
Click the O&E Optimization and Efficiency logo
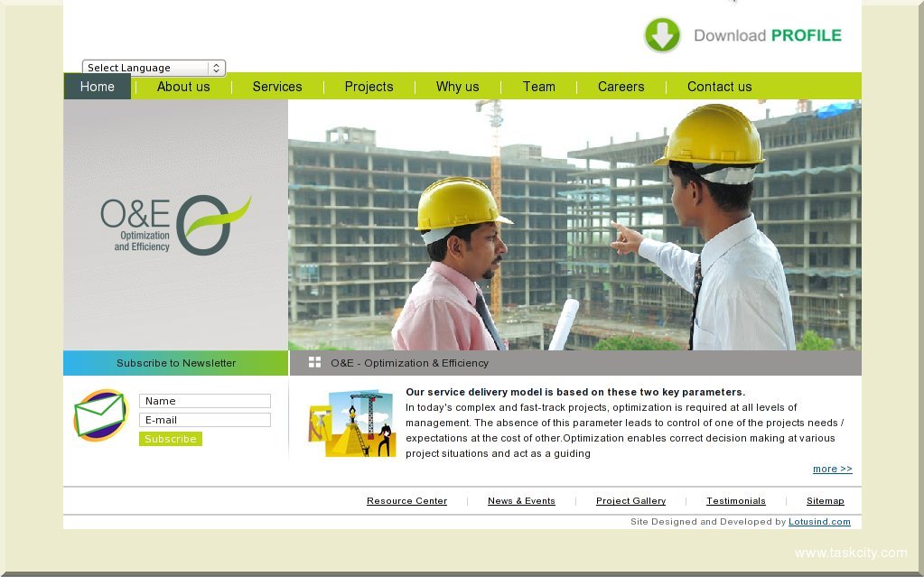point(175,225)
